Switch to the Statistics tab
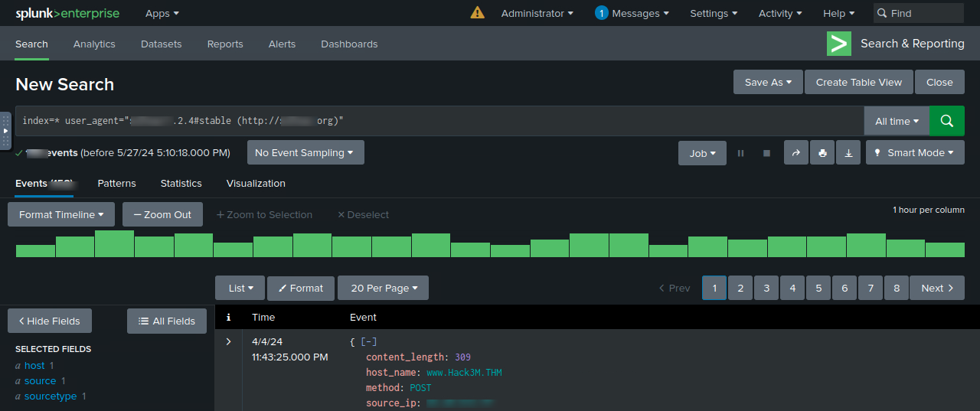The height and width of the screenshot is (411, 980). (x=181, y=183)
